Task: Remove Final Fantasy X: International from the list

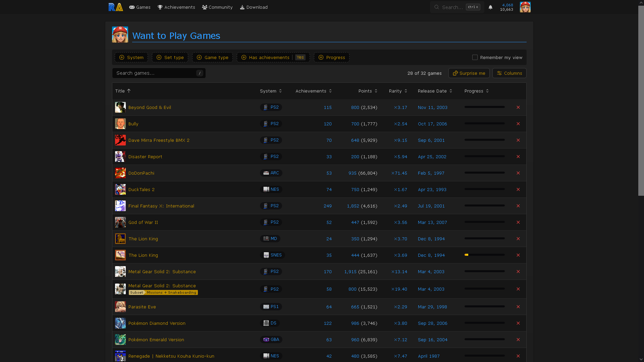Action: 518,206
